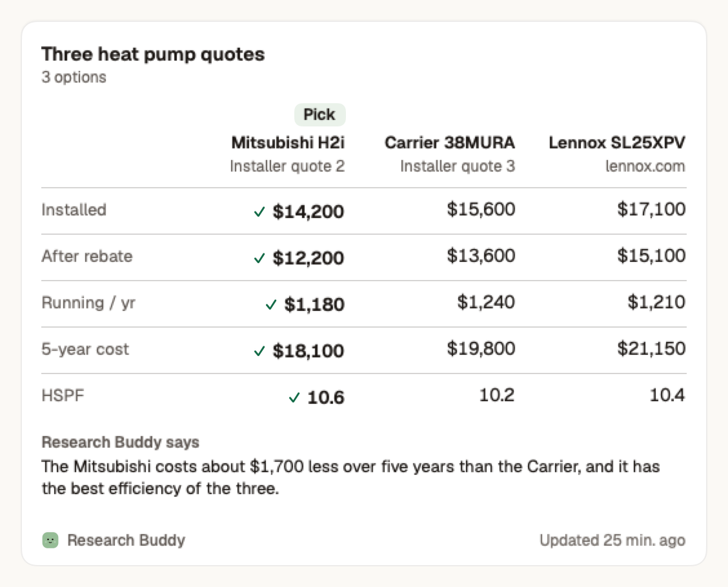Click the Three heat pump quotes title
Image resolution: width=728 pixels, height=587 pixels.
(153, 54)
